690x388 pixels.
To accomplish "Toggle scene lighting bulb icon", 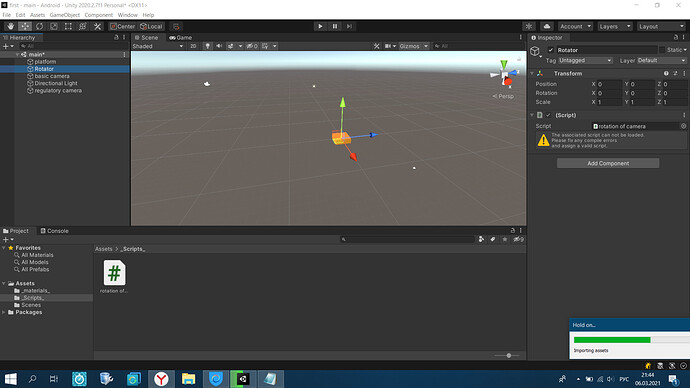I will tap(207, 46).
